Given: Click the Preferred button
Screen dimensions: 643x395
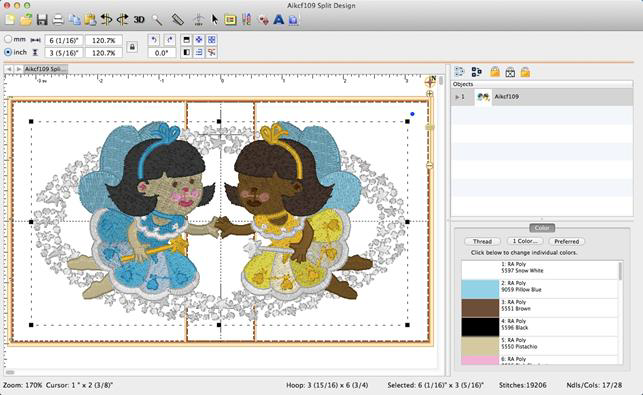Looking at the screenshot, I should 567,241.
